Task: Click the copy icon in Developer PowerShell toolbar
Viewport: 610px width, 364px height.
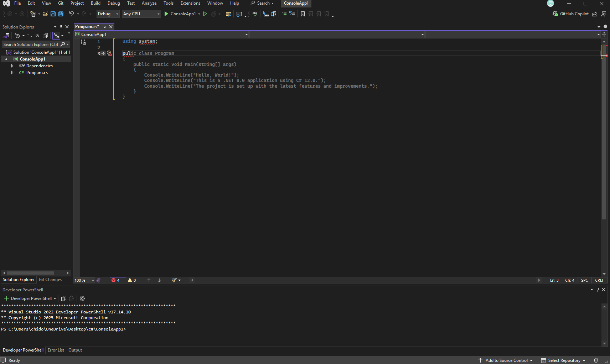Action: (x=64, y=298)
